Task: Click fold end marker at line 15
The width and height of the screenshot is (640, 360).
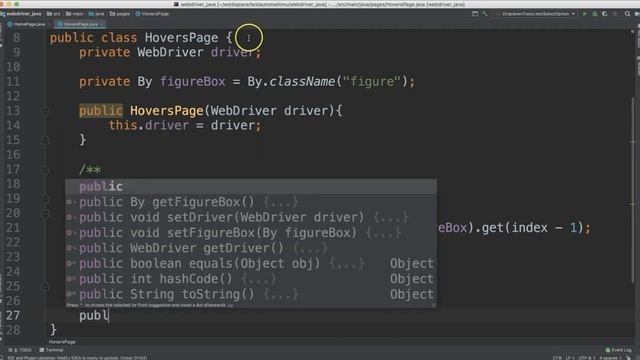Action: tap(45, 140)
